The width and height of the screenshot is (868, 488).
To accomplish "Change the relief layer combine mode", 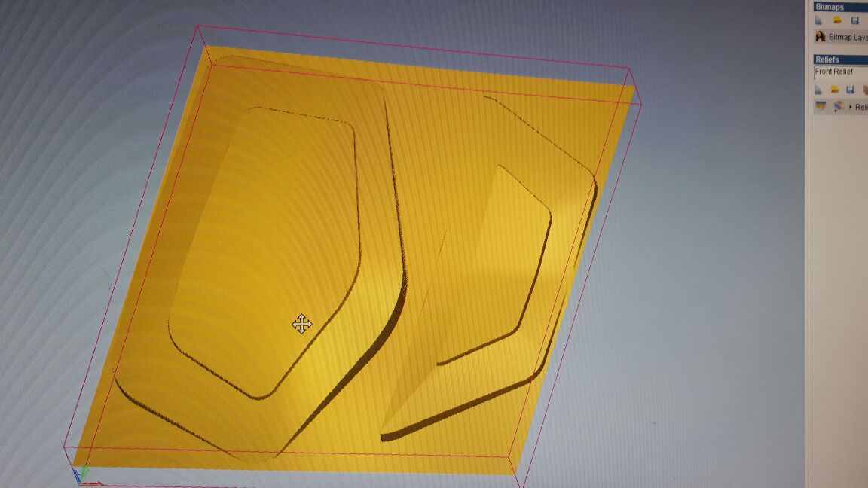I will (x=838, y=107).
